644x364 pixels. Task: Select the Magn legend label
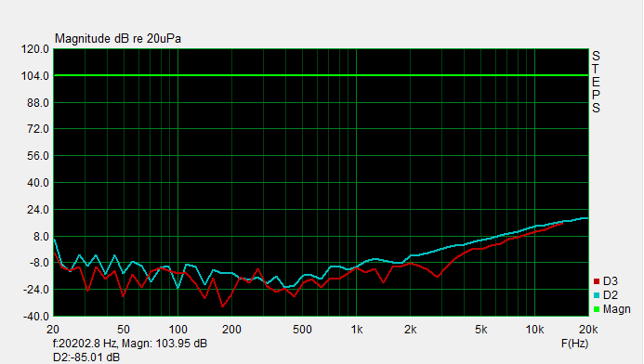(616, 309)
